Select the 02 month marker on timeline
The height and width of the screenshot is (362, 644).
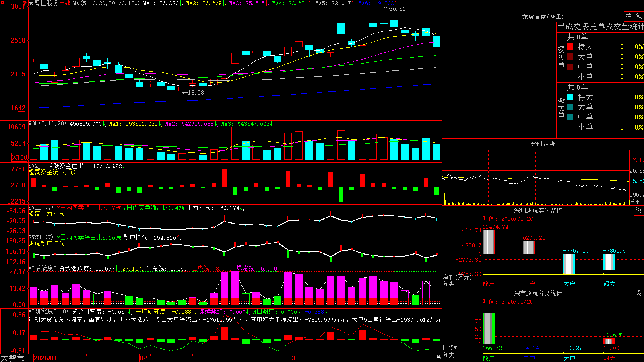(143, 358)
